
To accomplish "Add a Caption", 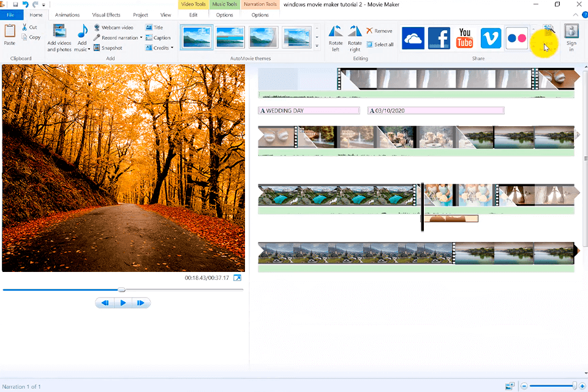I will click(x=158, y=37).
